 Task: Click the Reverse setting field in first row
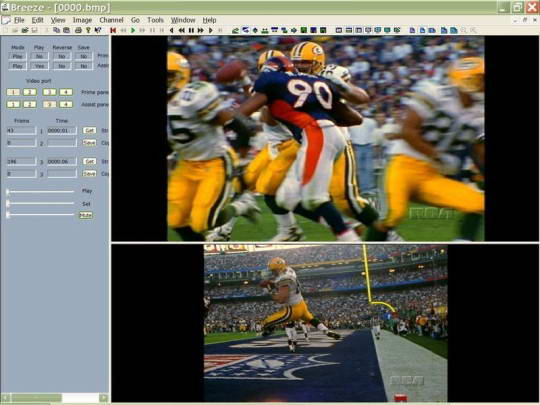(x=62, y=56)
